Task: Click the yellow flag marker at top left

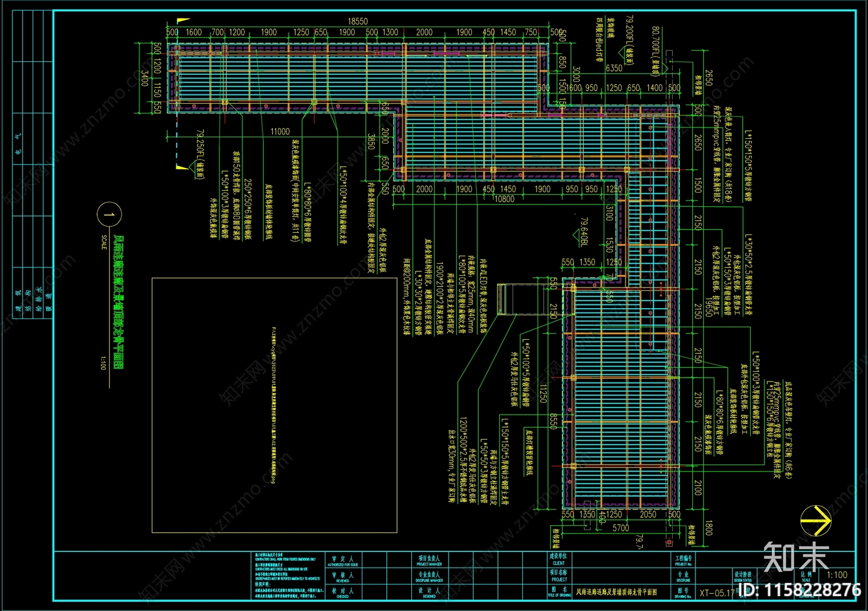Action: [183, 21]
